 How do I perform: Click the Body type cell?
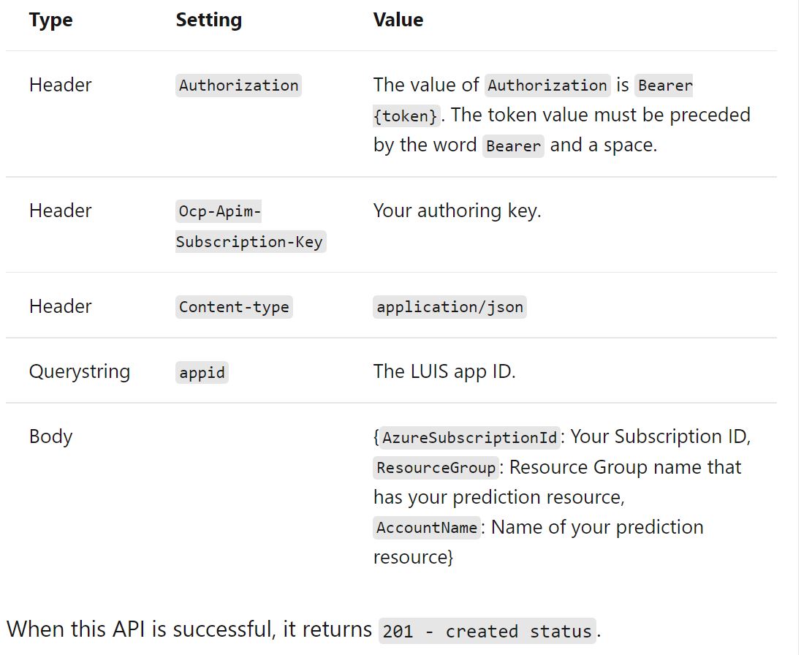[50, 436]
